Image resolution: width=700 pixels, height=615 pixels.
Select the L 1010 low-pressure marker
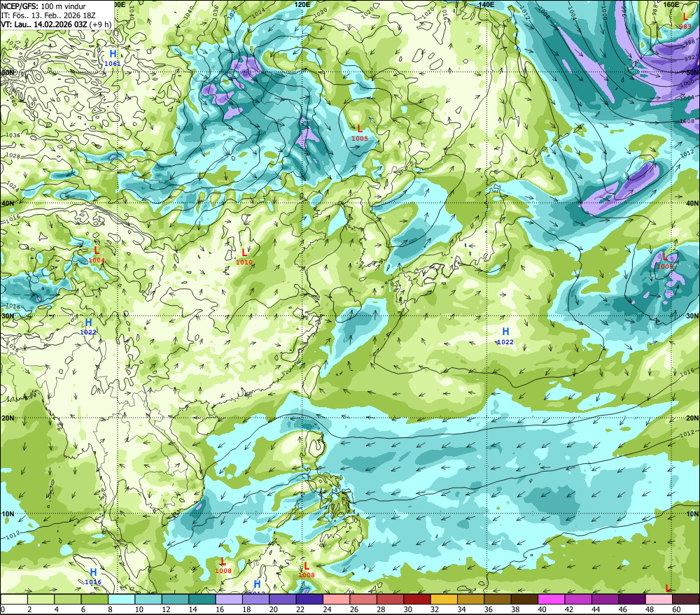pos(244,257)
